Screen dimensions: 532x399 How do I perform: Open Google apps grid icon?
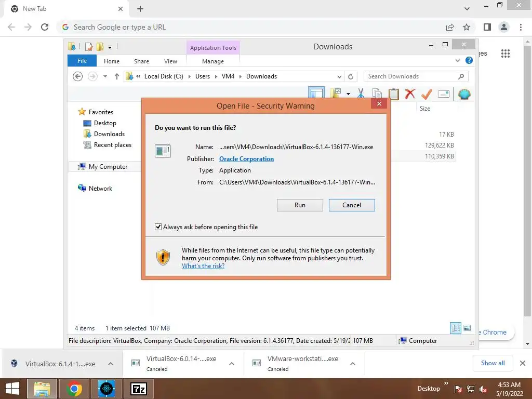506,54
